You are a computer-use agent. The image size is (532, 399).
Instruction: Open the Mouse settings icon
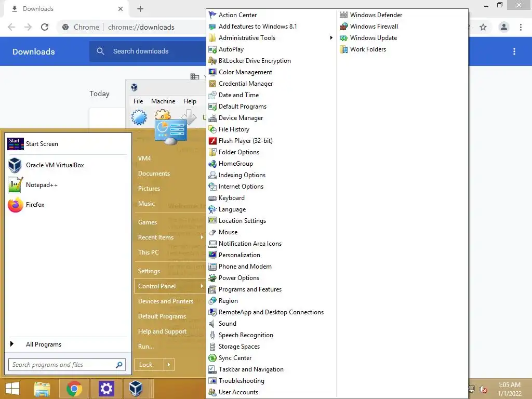[x=212, y=232]
